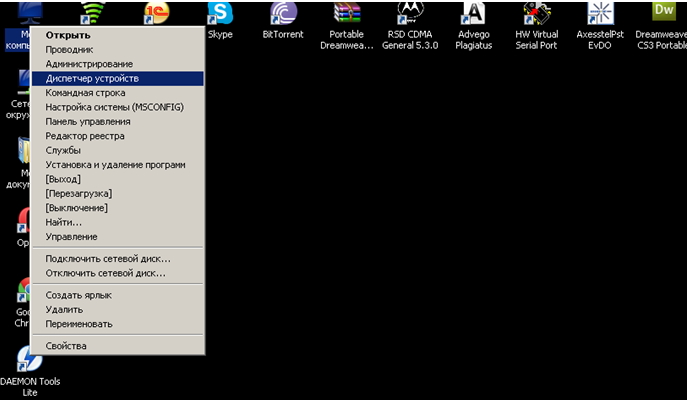Choose Создать ярлык from context menu
This screenshot has width=688, height=400.
[78, 295]
